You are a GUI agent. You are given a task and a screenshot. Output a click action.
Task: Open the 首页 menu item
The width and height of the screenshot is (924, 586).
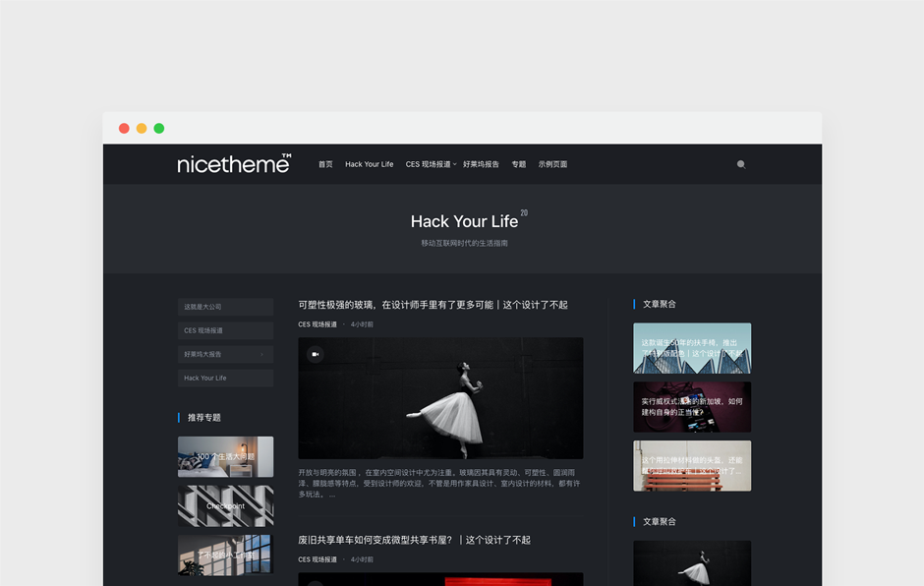(325, 164)
